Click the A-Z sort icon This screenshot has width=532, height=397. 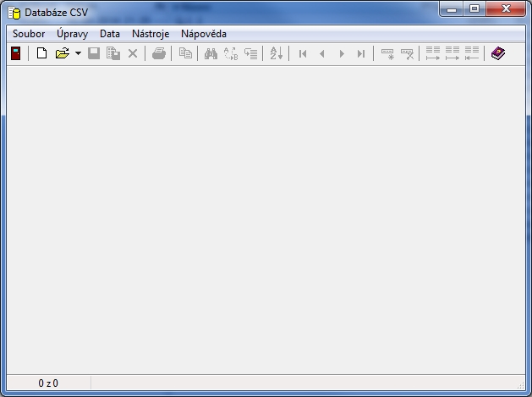[277, 53]
